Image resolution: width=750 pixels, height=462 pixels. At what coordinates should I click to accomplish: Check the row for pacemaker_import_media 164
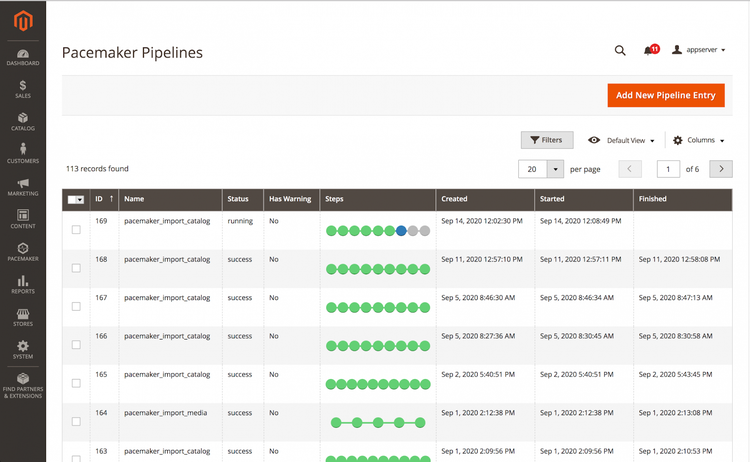pyautogui.click(x=76, y=422)
